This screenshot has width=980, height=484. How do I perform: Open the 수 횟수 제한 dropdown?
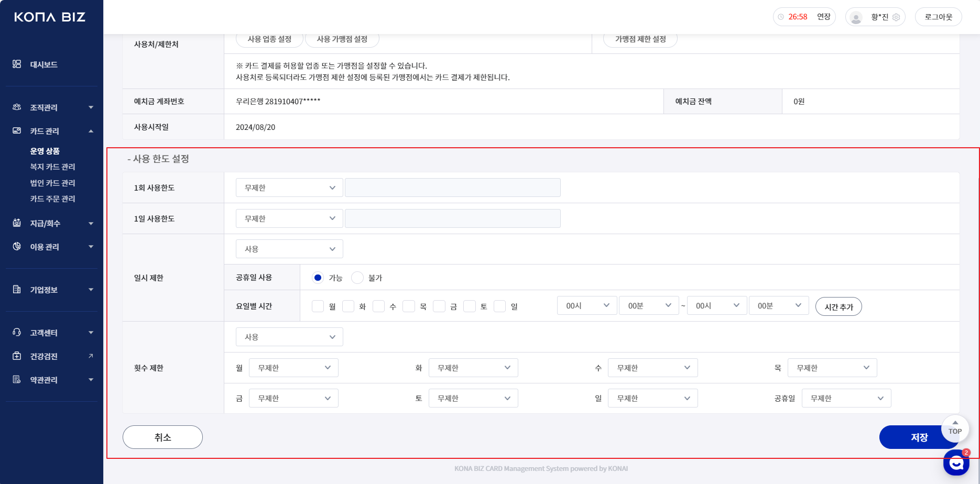click(x=653, y=368)
